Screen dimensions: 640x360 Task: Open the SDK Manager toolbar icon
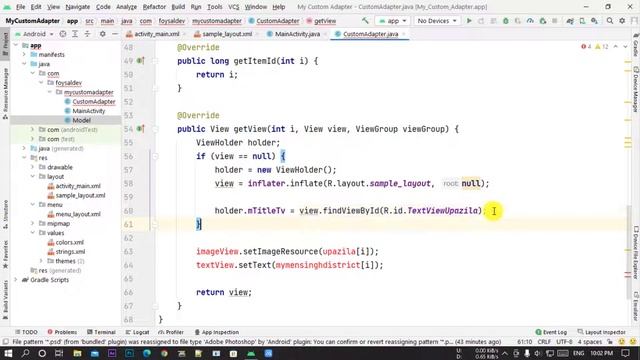click(594, 20)
